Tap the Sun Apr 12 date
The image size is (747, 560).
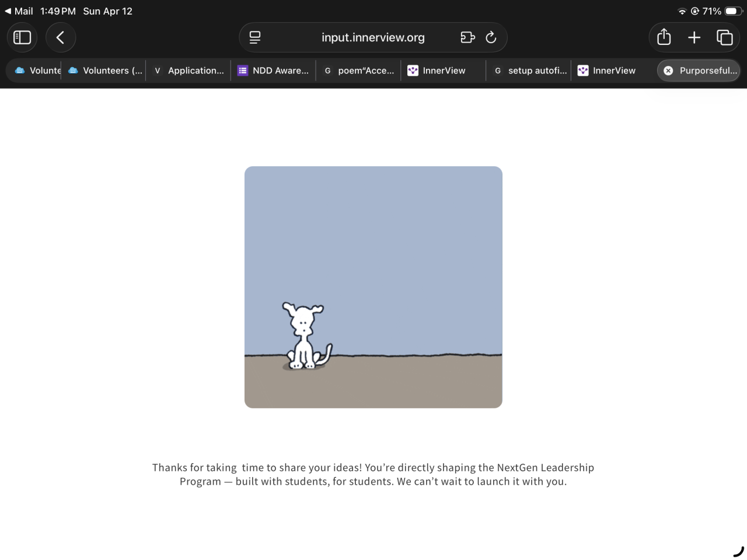[107, 11]
